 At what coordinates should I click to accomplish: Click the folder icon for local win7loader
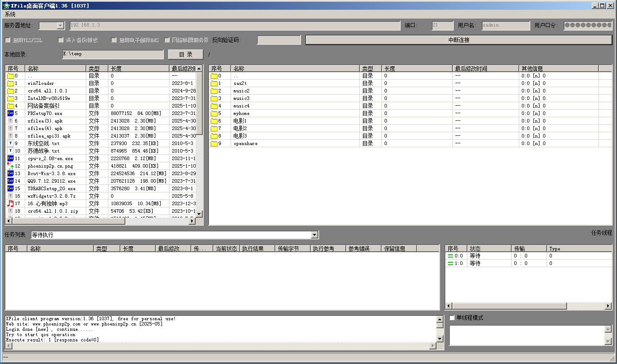point(11,83)
